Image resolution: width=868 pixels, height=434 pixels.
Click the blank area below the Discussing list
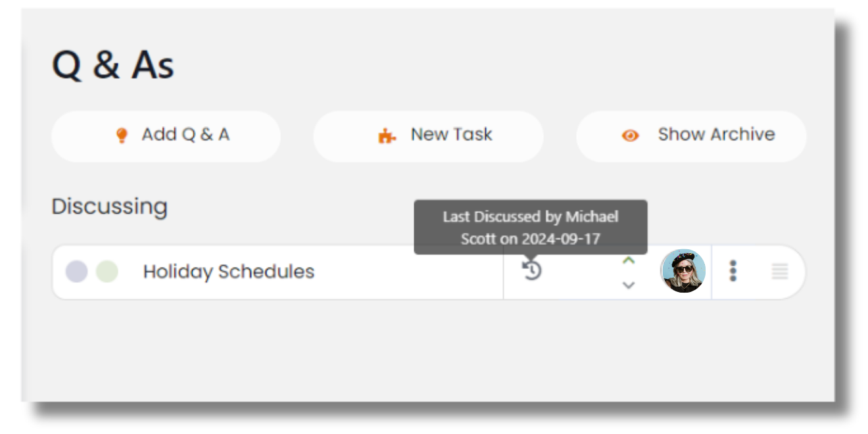[x=427, y=349]
